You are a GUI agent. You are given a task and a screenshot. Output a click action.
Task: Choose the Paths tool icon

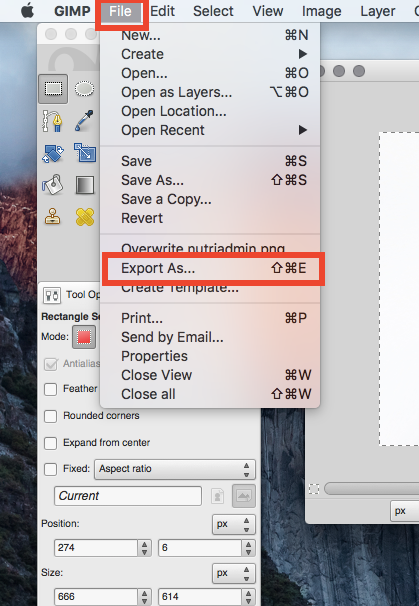[53, 121]
